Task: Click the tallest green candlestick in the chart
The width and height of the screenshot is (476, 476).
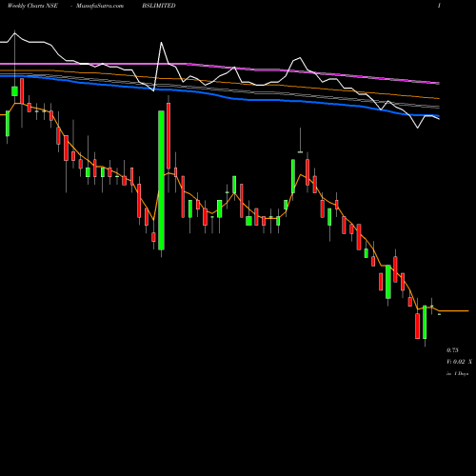Action: tap(161, 180)
